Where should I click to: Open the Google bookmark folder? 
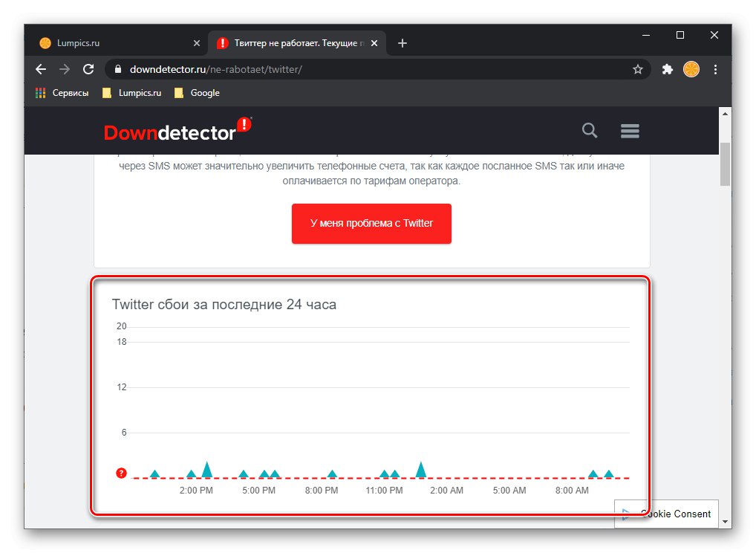197,93
